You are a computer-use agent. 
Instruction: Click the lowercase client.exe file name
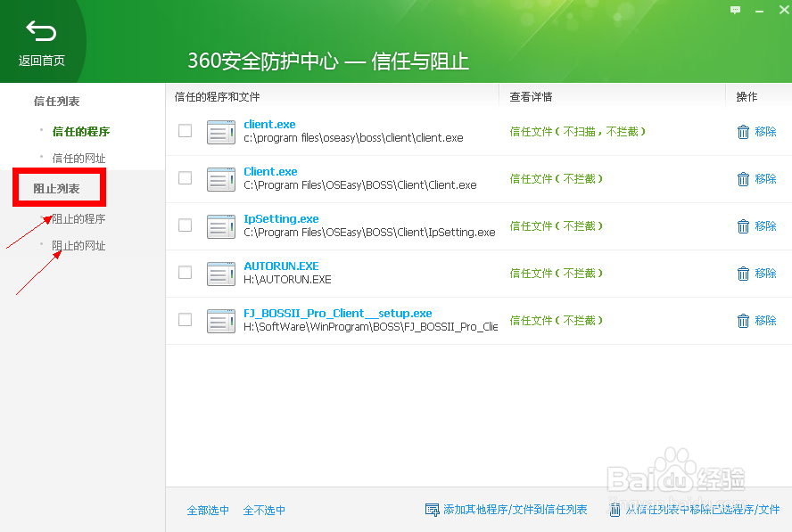[269, 124]
